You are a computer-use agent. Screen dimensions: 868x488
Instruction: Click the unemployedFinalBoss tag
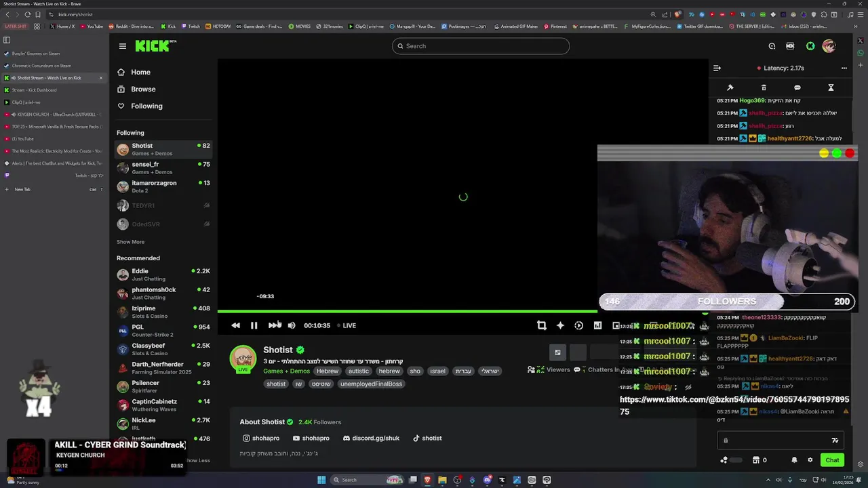click(371, 384)
